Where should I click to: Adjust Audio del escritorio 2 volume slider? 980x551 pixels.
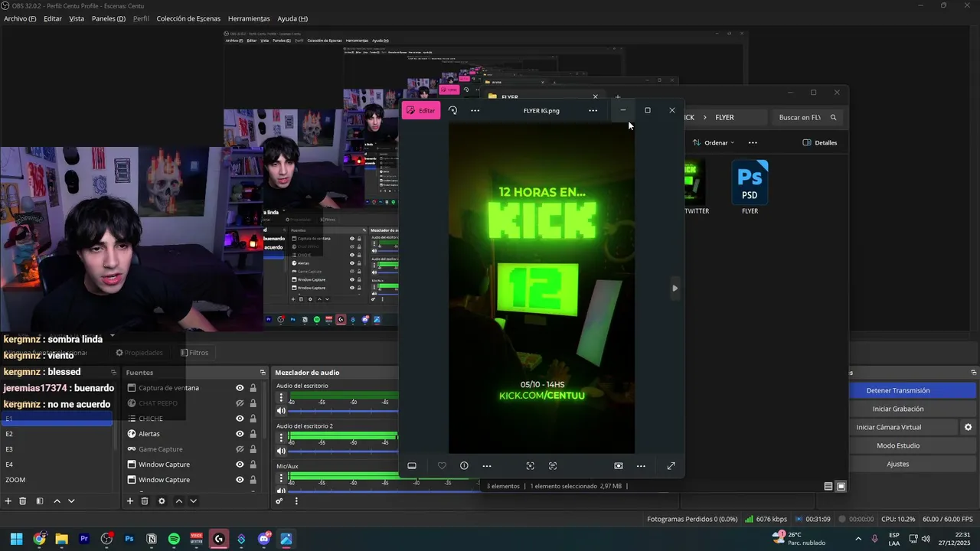coord(343,452)
